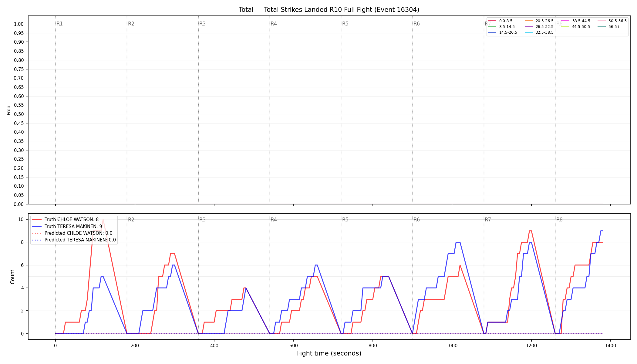Viewport: 637px width, 364px height.
Task: Select the 8.5-14.5 green legend line sample
Action: (492, 27)
